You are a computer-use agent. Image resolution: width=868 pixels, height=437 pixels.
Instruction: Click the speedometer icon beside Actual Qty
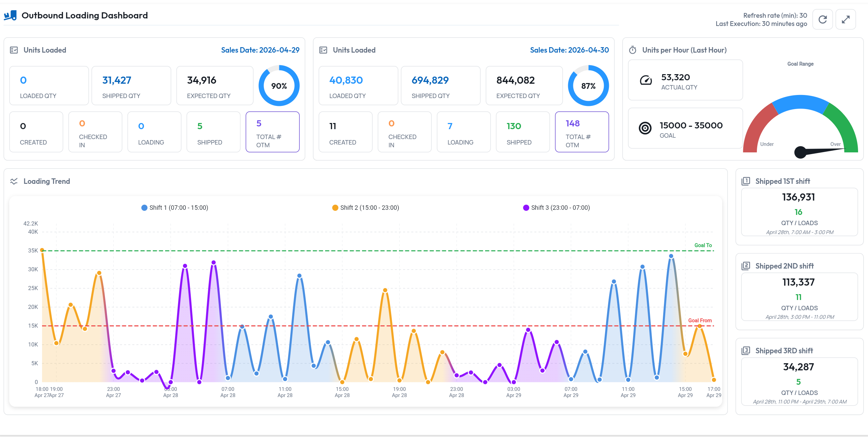pyautogui.click(x=646, y=80)
